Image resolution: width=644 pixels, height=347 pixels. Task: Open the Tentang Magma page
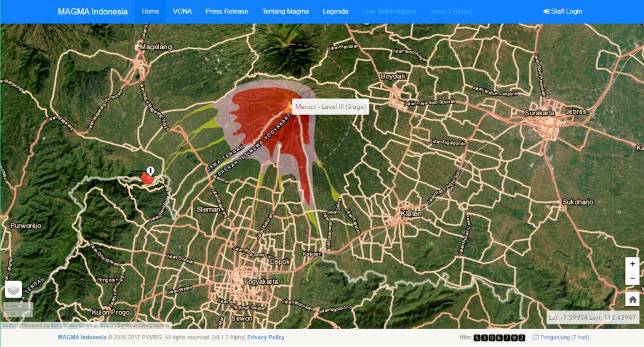click(286, 11)
